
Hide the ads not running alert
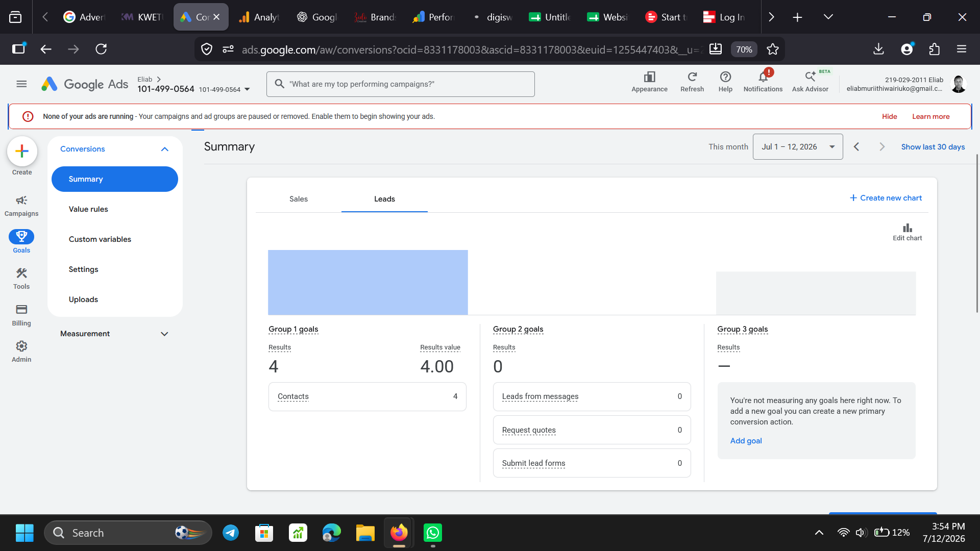pyautogui.click(x=889, y=116)
